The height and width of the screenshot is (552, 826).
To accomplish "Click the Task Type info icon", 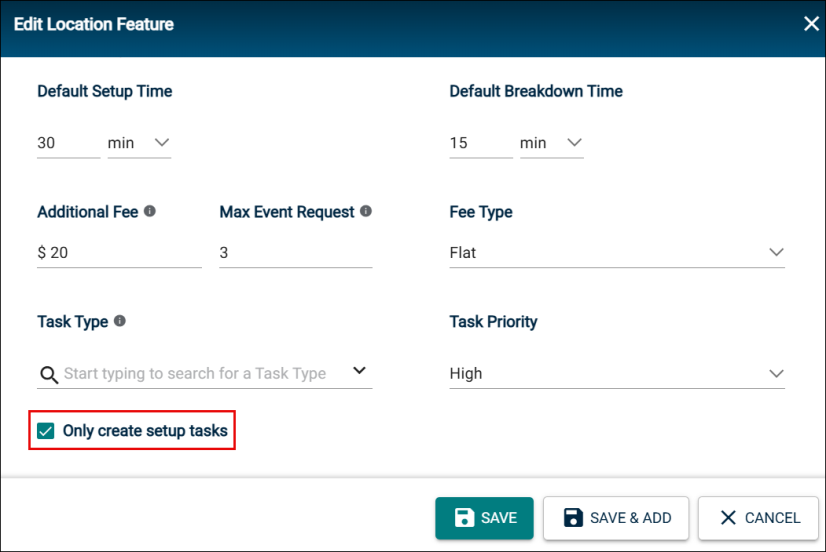I will (x=120, y=321).
